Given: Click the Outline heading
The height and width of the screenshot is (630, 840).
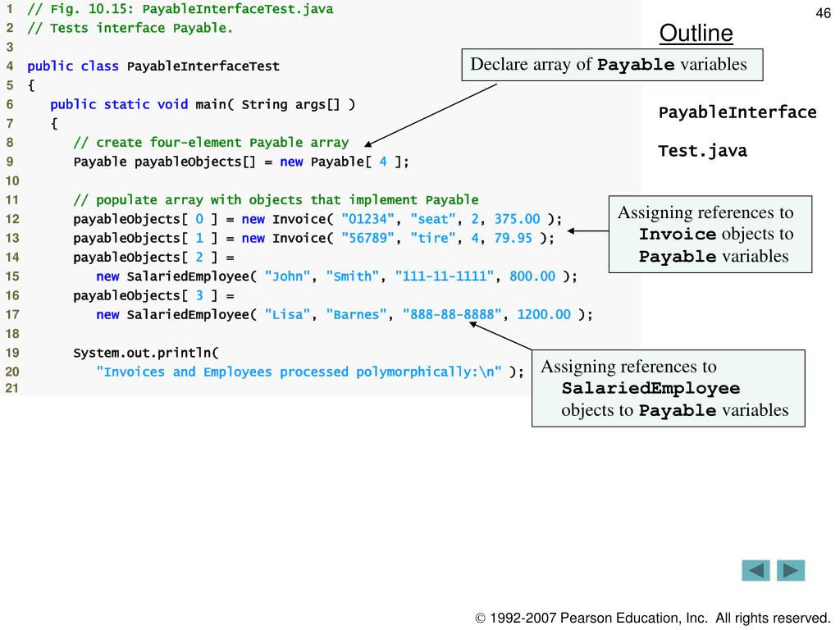Looking at the screenshot, I should click(696, 33).
